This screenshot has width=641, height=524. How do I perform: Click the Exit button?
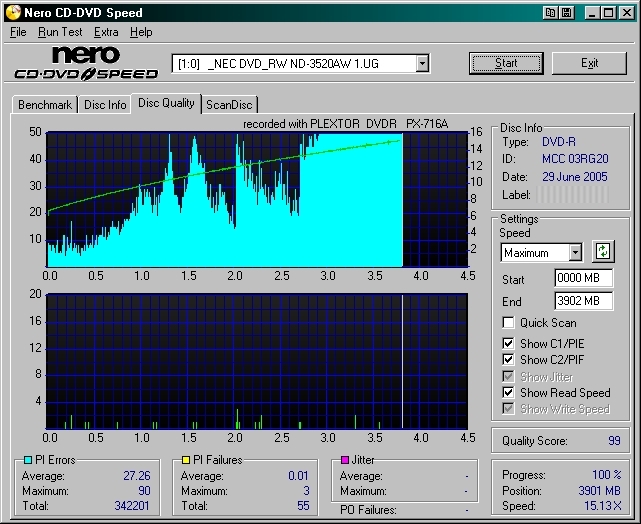589,63
